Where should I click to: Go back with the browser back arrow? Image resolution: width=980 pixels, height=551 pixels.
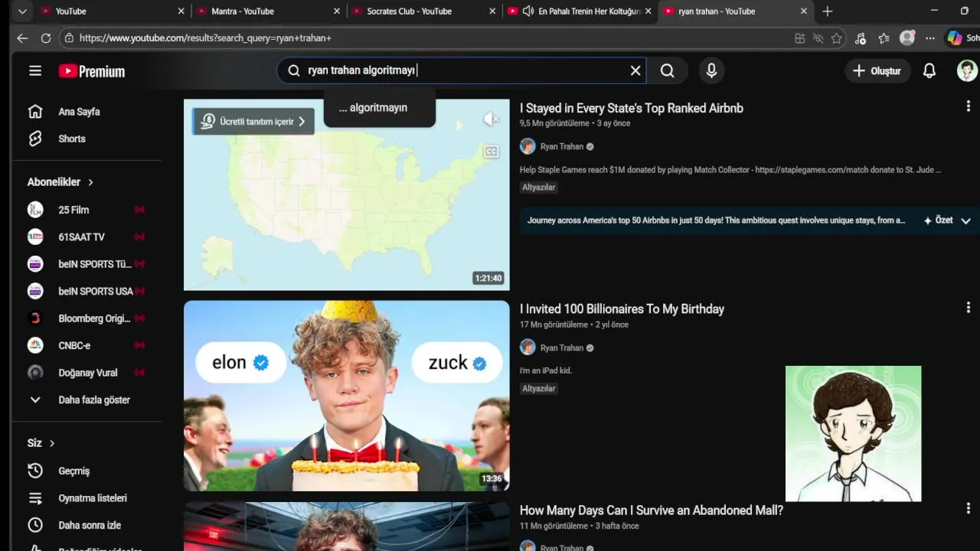pos(22,38)
